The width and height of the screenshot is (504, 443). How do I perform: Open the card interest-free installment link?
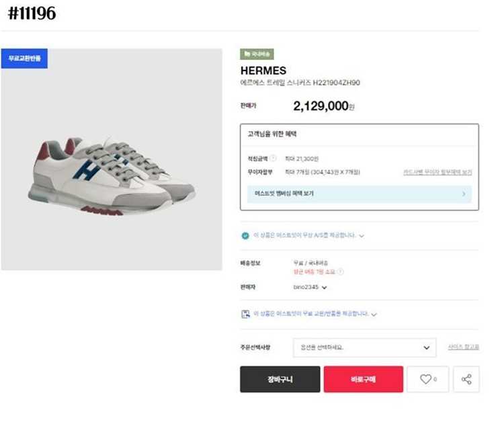click(437, 172)
